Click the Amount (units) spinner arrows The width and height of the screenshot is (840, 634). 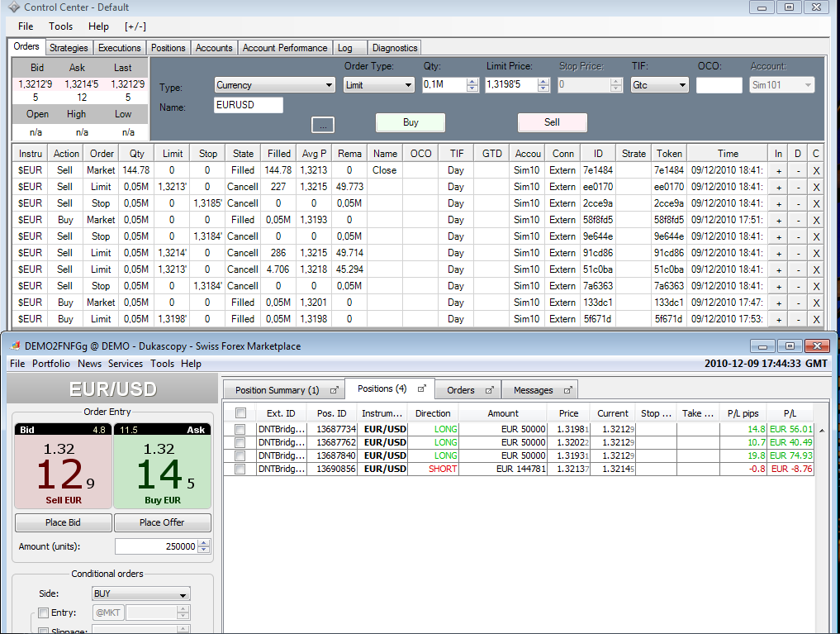tap(203, 546)
